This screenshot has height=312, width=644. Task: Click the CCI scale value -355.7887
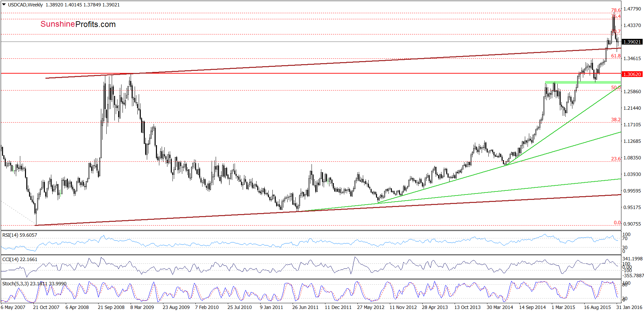tap(633, 276)
